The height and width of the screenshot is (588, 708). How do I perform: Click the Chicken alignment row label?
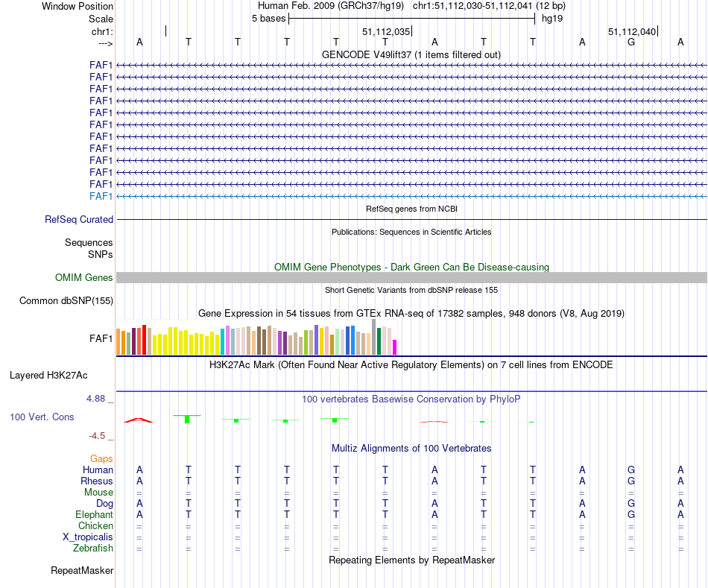tap(95, 525)
